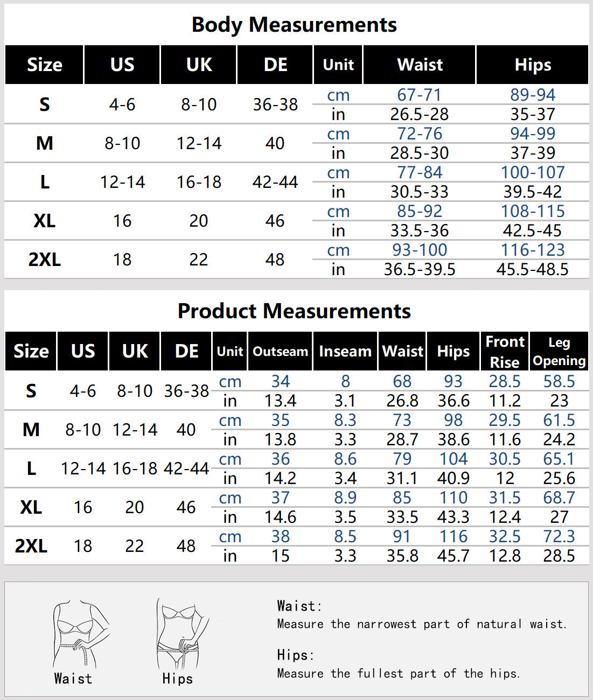
Task: Click the 'Measure the fullest part' hips instruction
Action: point(398,674)
